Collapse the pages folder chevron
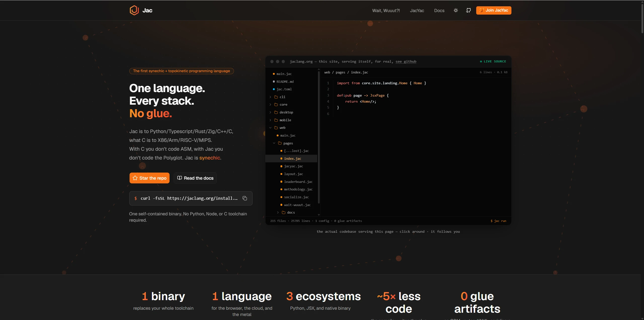This screenshot has height=320, width=644. [x=274, y=143]
